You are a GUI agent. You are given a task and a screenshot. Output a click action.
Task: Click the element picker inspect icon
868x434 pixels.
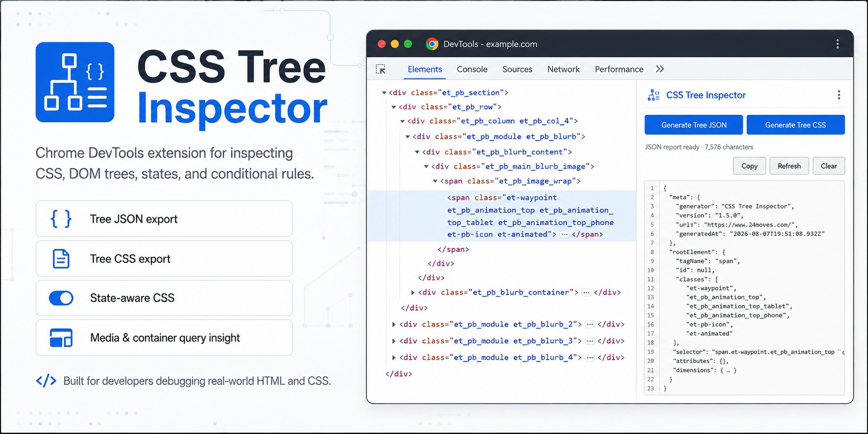[x=381, y=69]
